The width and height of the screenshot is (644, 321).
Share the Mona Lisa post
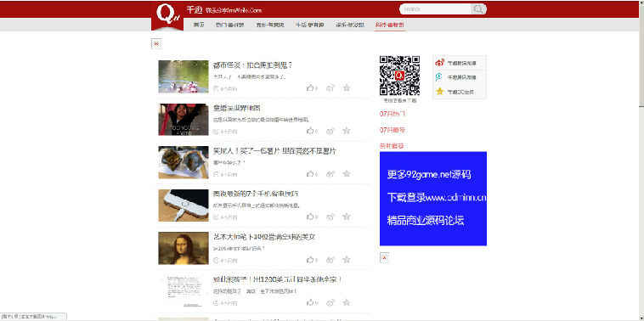[330, 259]
